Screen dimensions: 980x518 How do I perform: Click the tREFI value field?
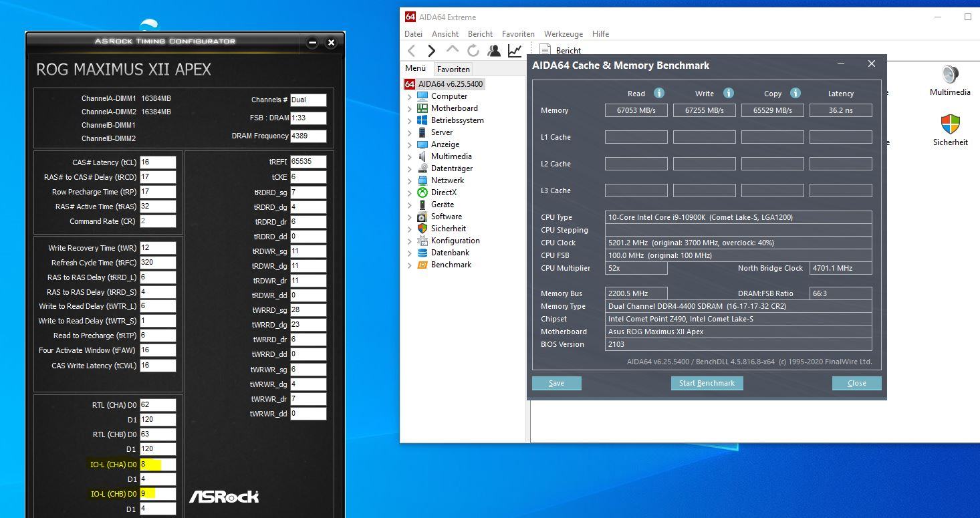pyautogui.click(x=308, y=162)
